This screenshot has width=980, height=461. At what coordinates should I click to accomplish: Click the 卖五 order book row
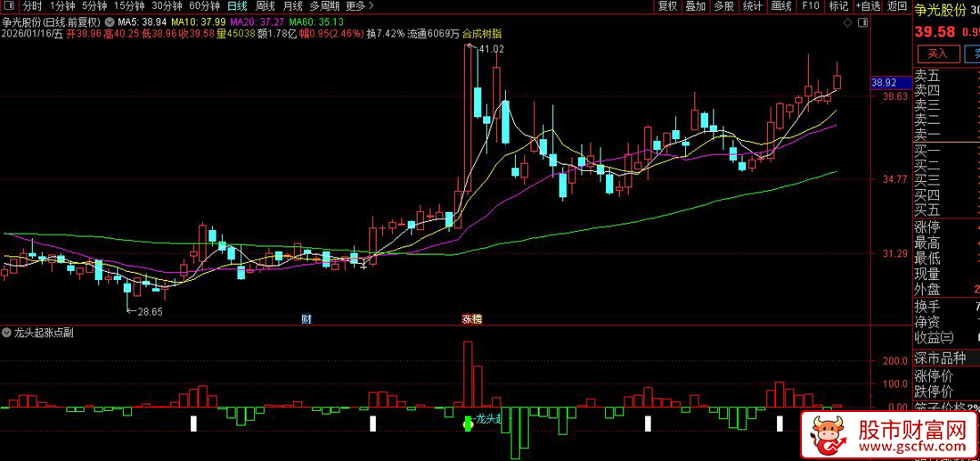point(946,77)
